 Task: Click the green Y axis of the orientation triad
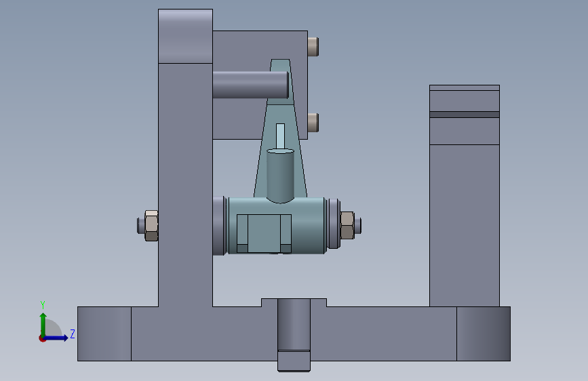pyautogui.click(x=43, y=324)
